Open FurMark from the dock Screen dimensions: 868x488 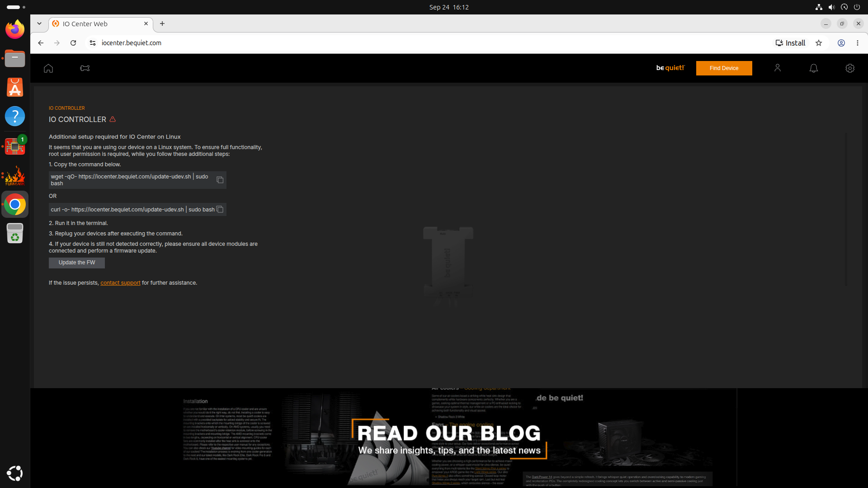pyautogui.click(x=15, y=175)
